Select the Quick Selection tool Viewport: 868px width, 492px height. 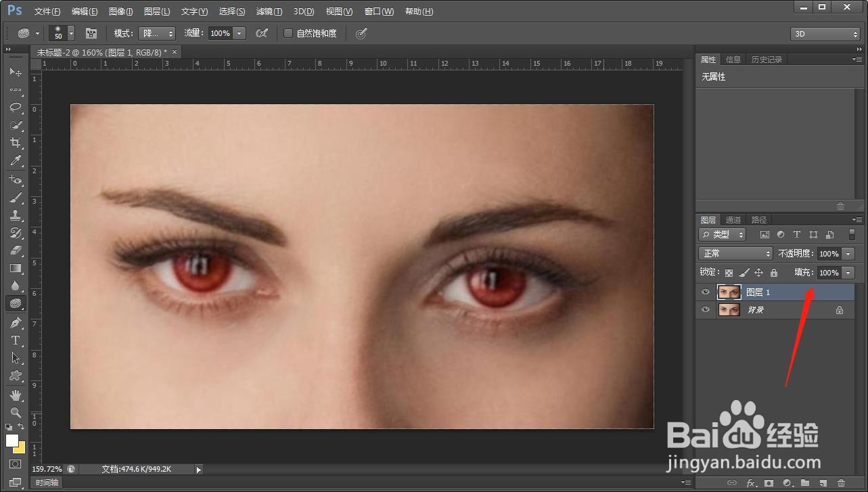point(15,125)
